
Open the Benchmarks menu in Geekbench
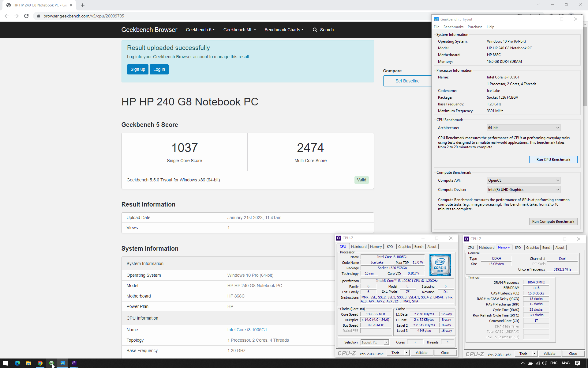click(453, 27)
